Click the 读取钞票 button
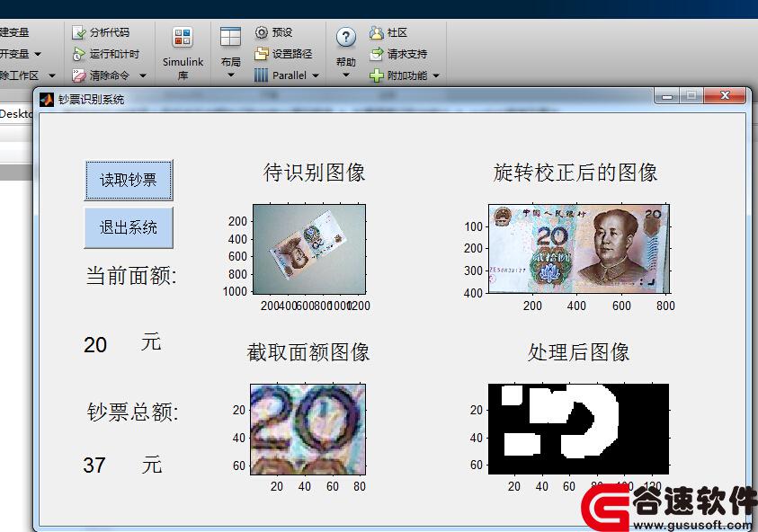The height and width of the screenshot is (532, 758). [x=128, y=181]
